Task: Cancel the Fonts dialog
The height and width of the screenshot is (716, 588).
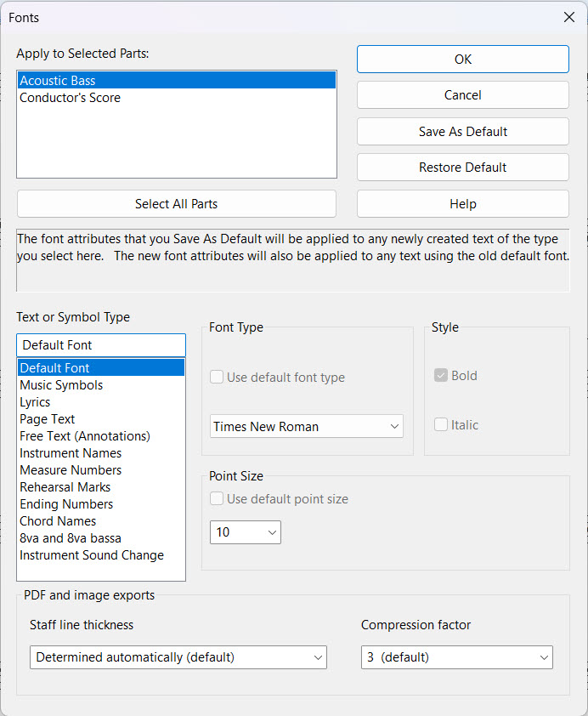Action: click(x=462, y=95)
